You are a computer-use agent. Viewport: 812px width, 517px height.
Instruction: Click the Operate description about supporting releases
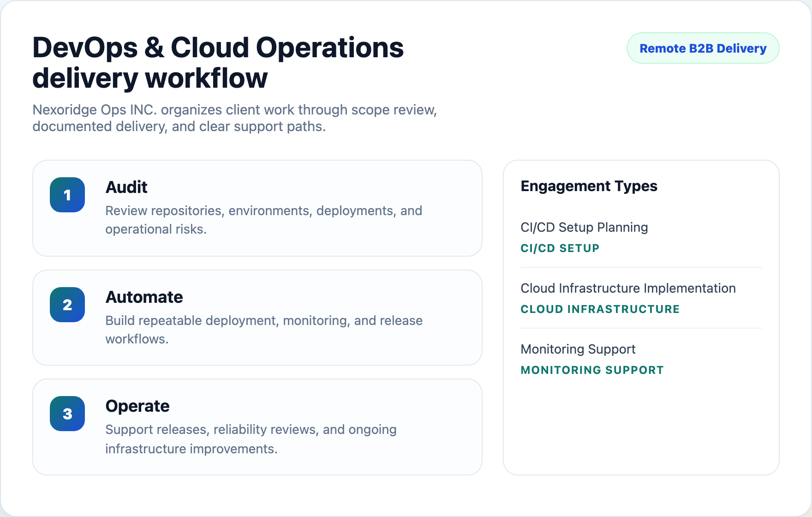pos(251,439)
